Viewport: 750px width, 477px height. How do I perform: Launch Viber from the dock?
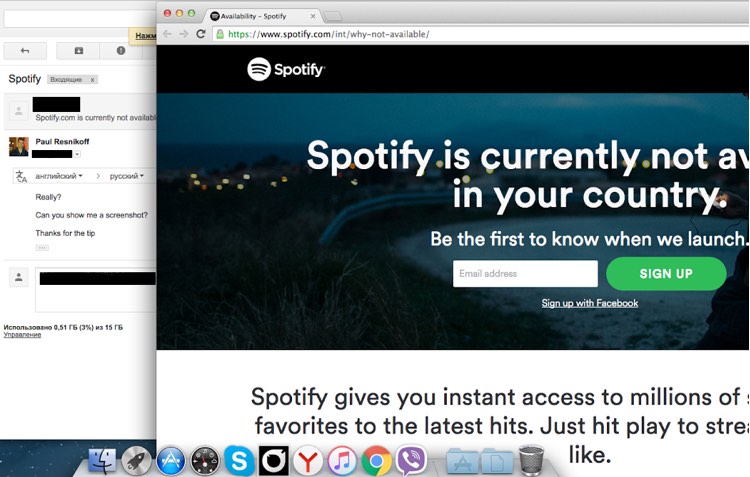pyautogui.click(x=411, y=460)
